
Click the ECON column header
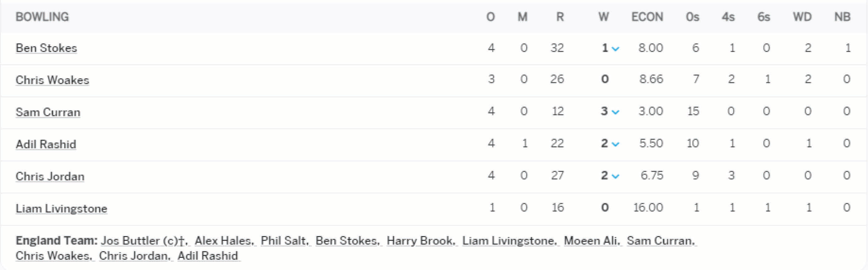click(x=647, y=17)
